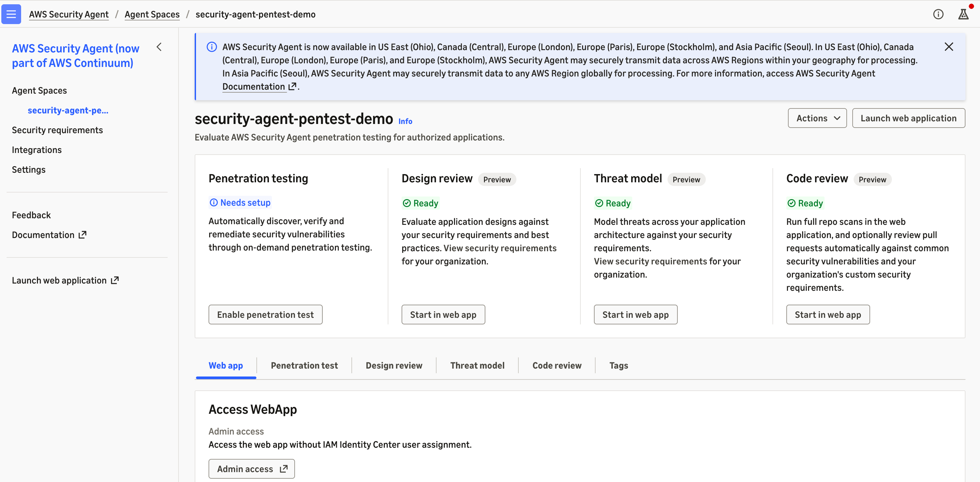Select Agent Spaces in the sidebar
Image resolution: width=980 pixels, height=482 pixels.
tap(39, 90)
